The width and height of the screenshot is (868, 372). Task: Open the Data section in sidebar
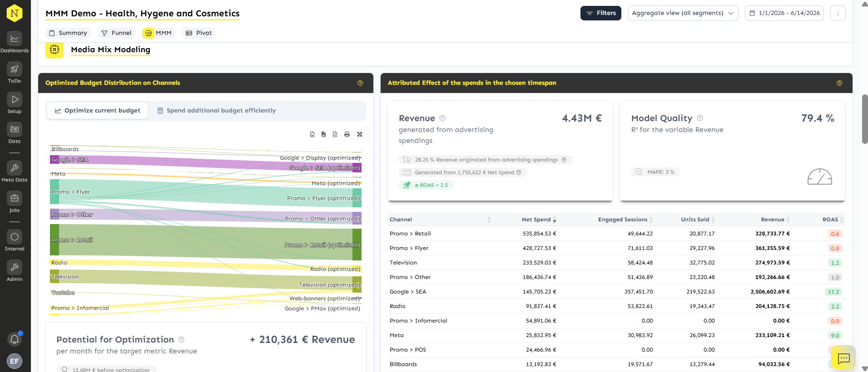(x=15, y=133)
